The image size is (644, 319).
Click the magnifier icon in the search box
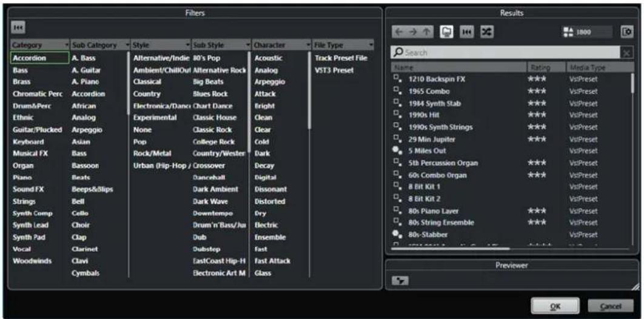[x=399, y=53]
